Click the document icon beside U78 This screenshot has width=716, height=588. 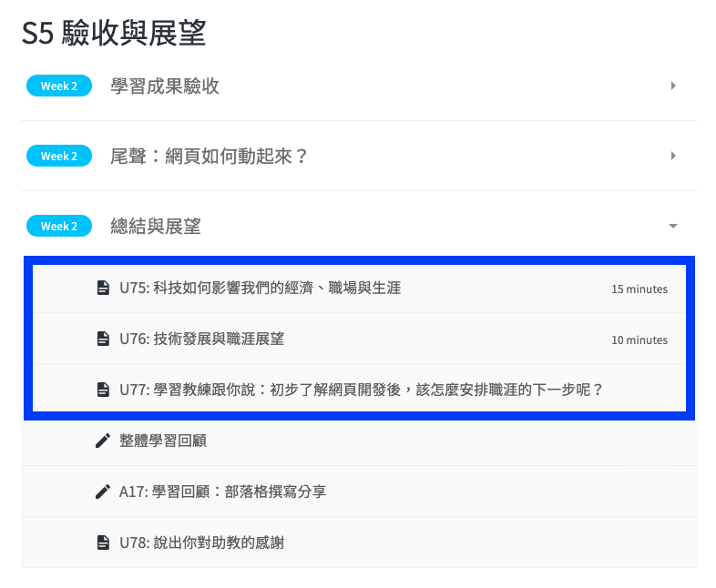coord(103,542)
